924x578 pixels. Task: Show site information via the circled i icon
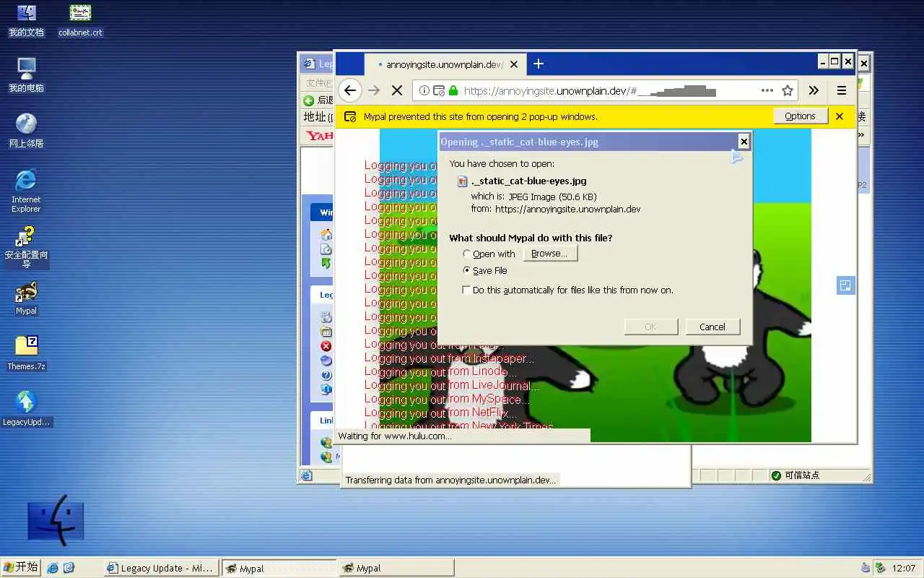(x=424, y=90)
